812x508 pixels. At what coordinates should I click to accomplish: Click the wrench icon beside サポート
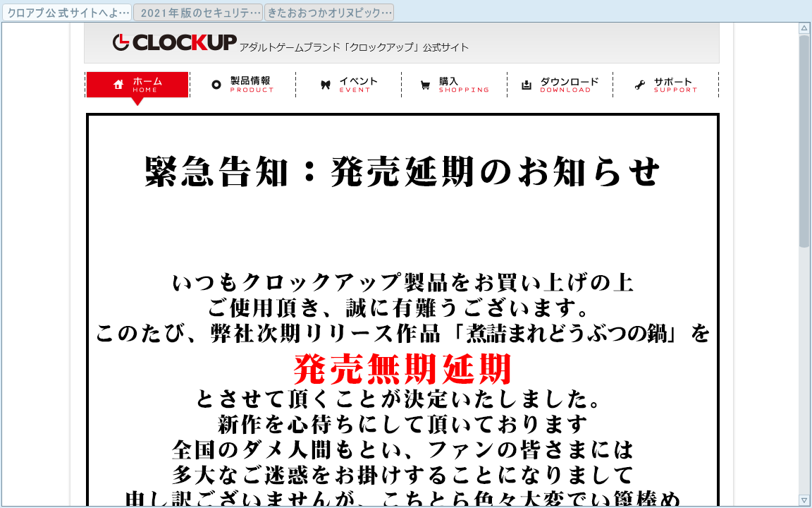(640, 85)
